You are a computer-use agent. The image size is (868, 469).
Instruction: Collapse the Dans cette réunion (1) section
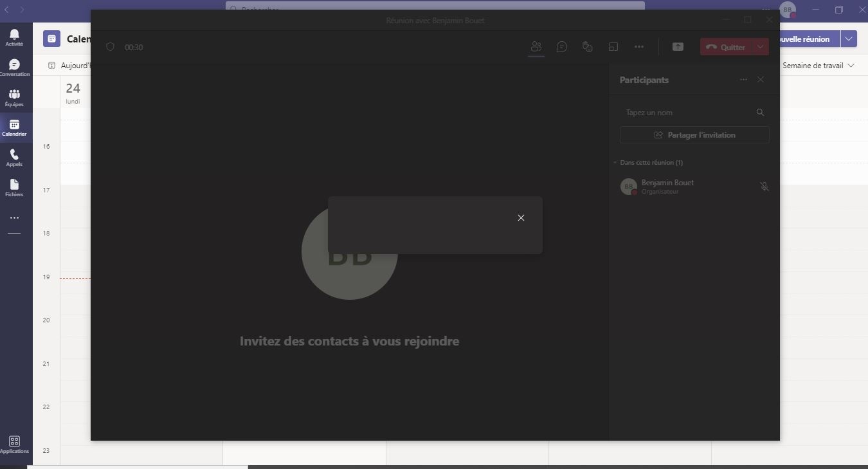[x=648, y=163]
